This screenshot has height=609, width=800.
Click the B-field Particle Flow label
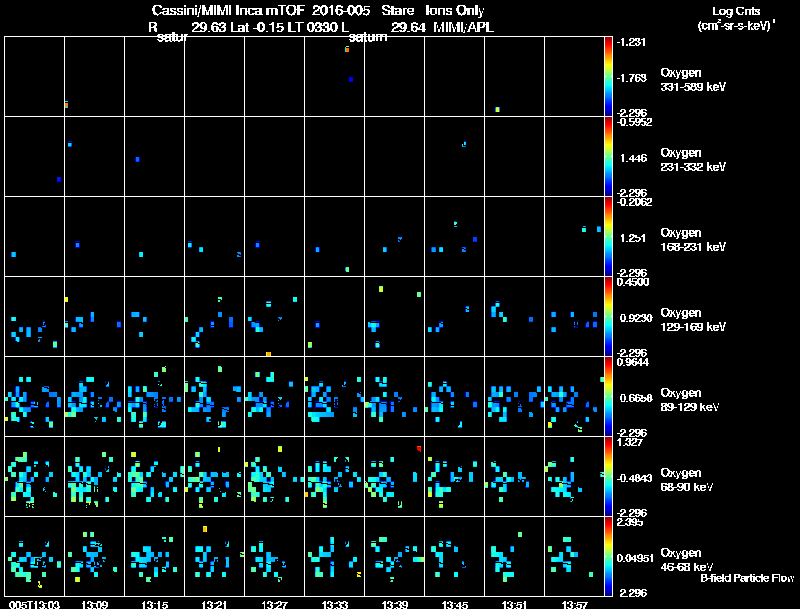(747, 578)
